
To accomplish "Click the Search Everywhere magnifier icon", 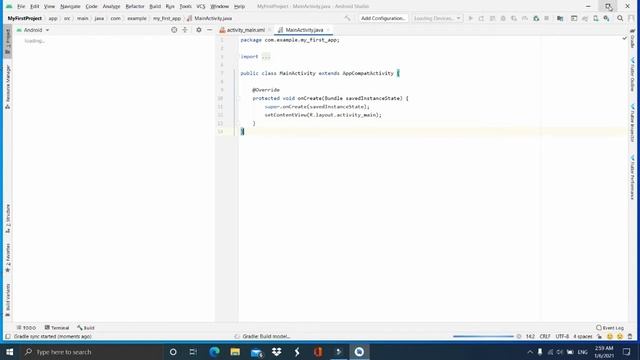I will tap(620, 18).
